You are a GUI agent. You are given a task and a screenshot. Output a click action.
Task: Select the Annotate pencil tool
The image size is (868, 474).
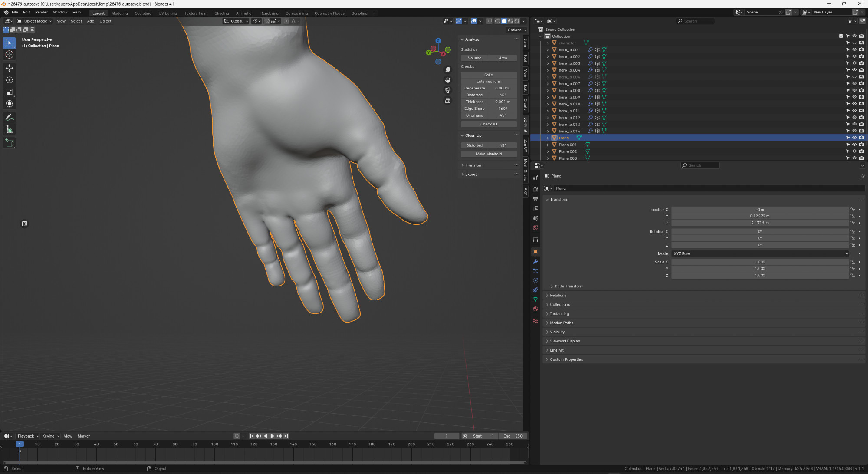[x=9, y=117]
